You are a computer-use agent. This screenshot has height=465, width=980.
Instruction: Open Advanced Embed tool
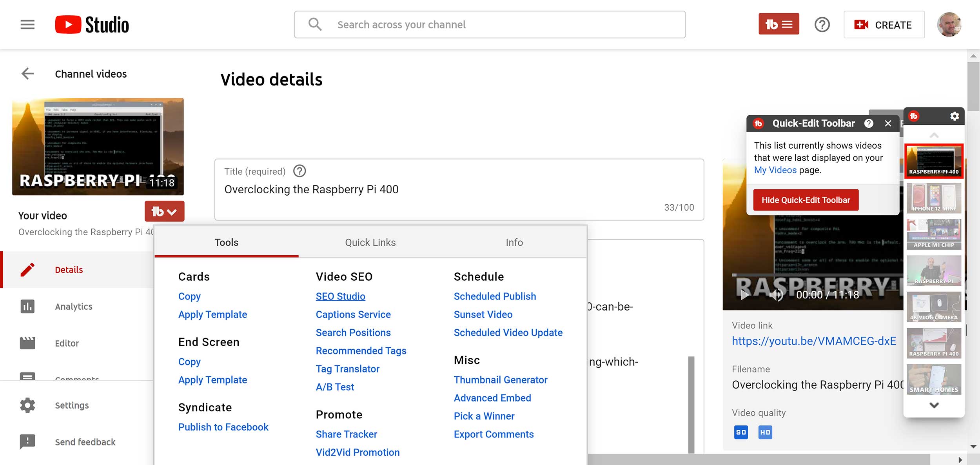[x=492, y=398]
